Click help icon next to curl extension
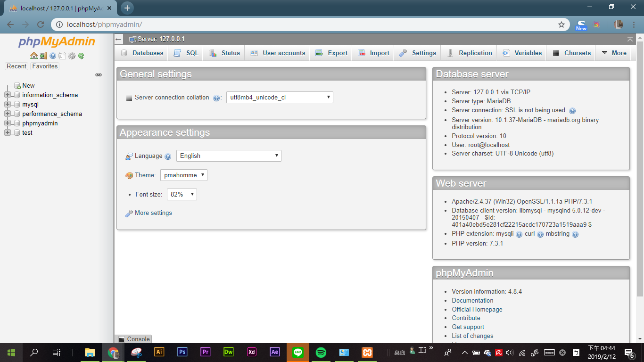This screenshot has width=644, height=362. 540,234
